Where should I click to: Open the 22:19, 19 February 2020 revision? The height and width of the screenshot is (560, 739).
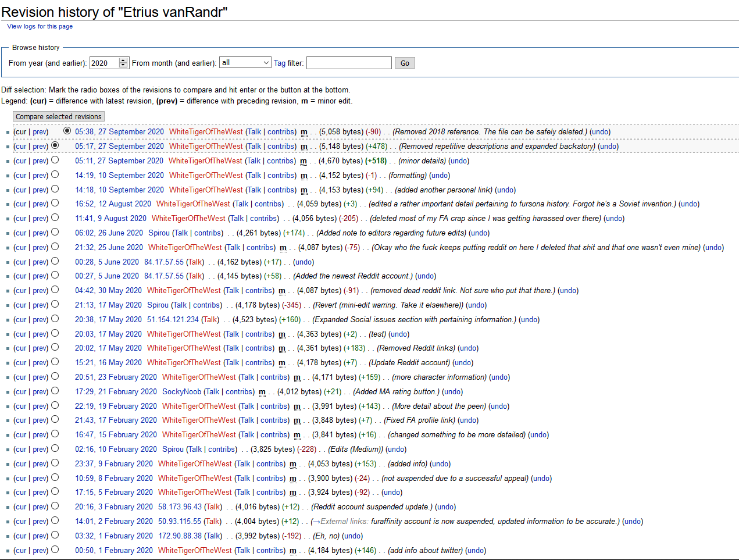click(116, 406)
